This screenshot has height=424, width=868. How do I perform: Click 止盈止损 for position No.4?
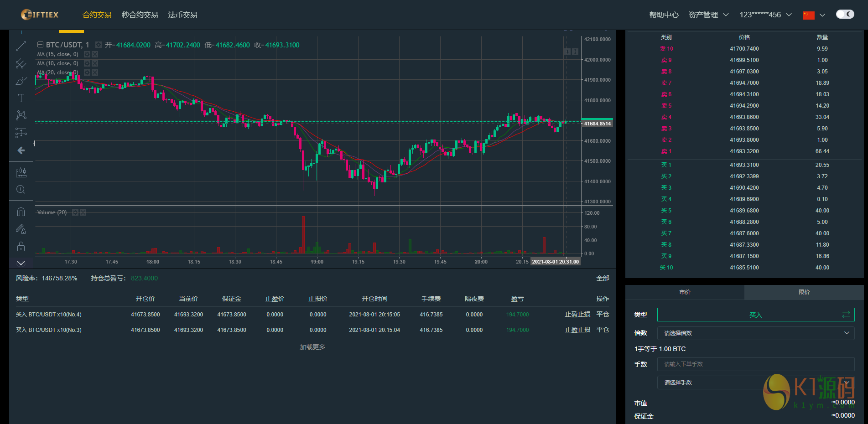tap(577, 315)
